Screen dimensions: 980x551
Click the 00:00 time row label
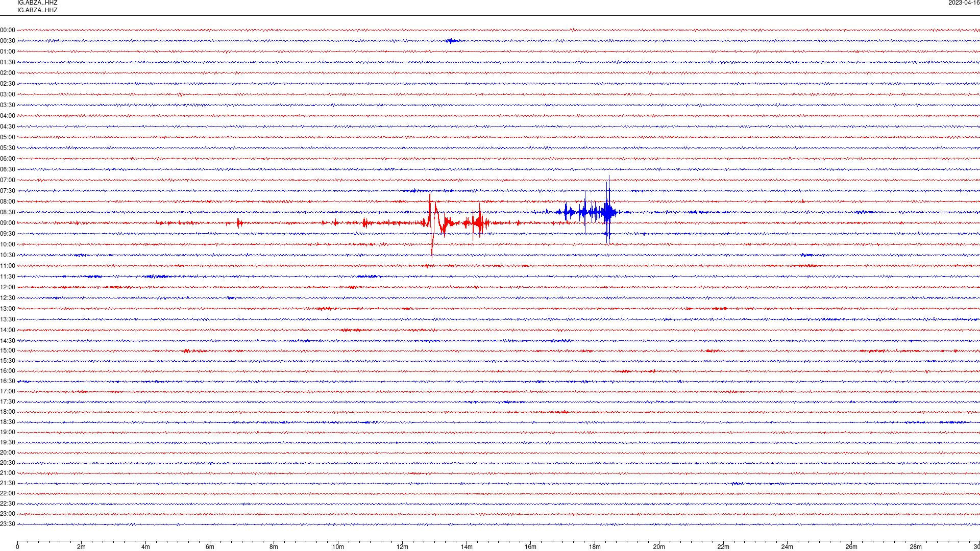coord(8,30)
